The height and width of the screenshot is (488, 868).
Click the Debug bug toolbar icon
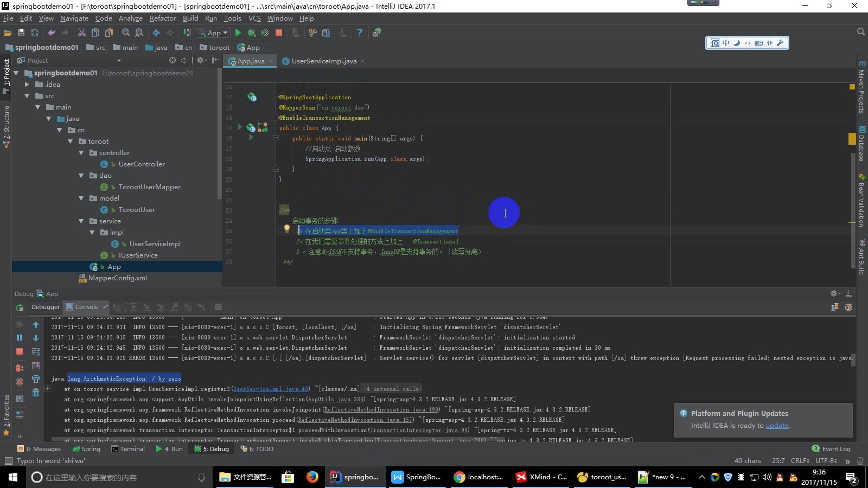click(252, 33)
